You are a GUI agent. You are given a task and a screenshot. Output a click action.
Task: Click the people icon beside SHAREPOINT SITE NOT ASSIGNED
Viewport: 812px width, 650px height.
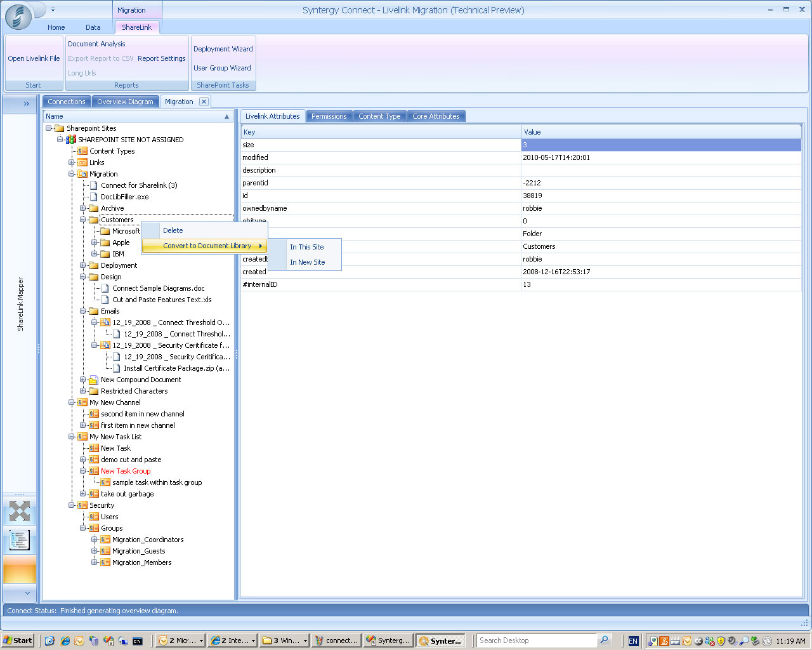(x=71, y=140)
